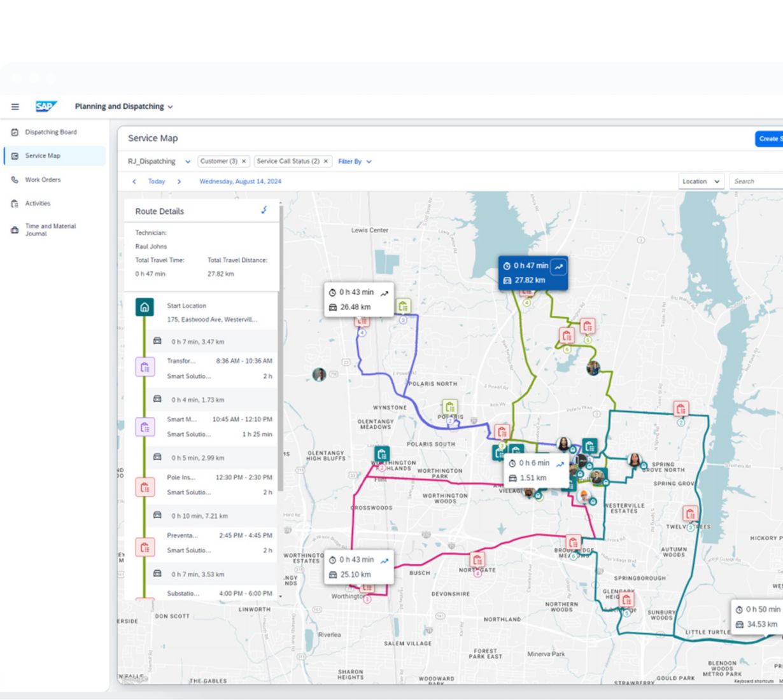Click the map Search field
The width and height of the screenshot is (783, 700).
(756, 181)
